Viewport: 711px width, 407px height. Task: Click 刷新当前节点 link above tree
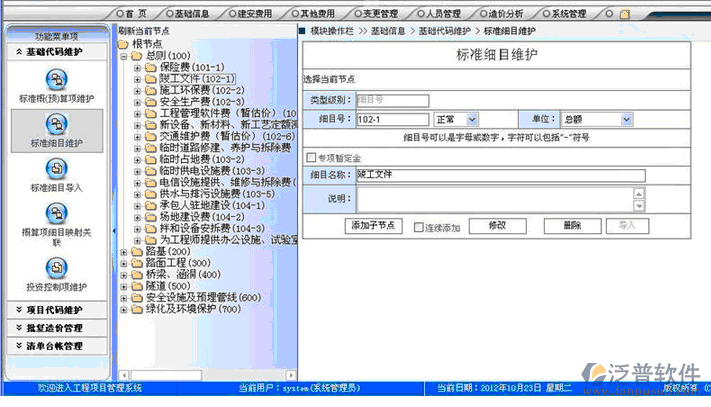tap(144, 31)
